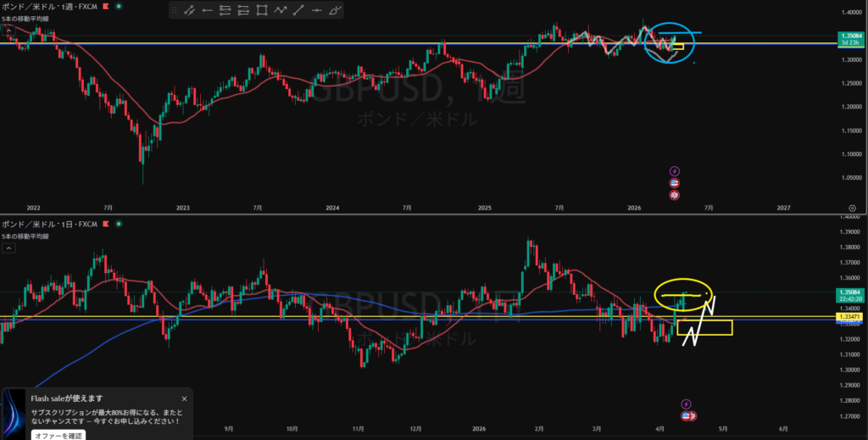Click the red flag on the daily chart title
Image resolution: width=868 pixels, height=440 pixels.
pos(103,224)
